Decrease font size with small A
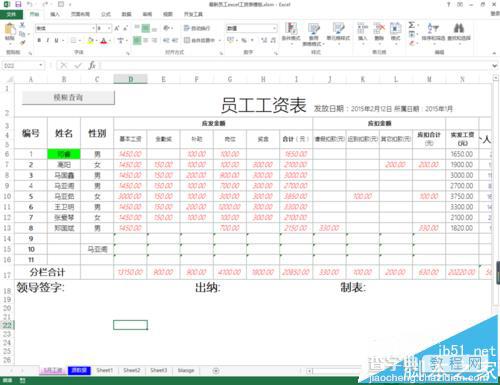Viewport: 500px width, 385px height. (x=126, y=28)
